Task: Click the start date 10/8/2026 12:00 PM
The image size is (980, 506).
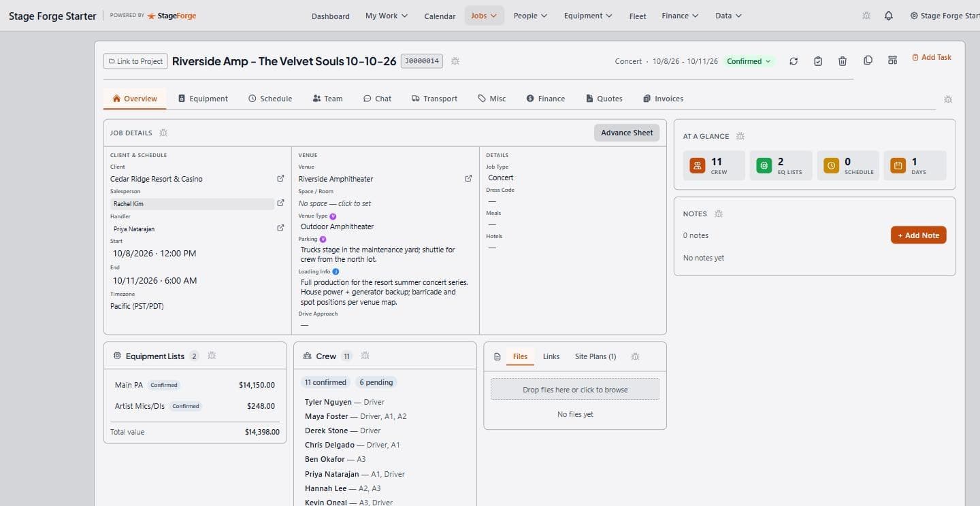Action: (154, 253)
